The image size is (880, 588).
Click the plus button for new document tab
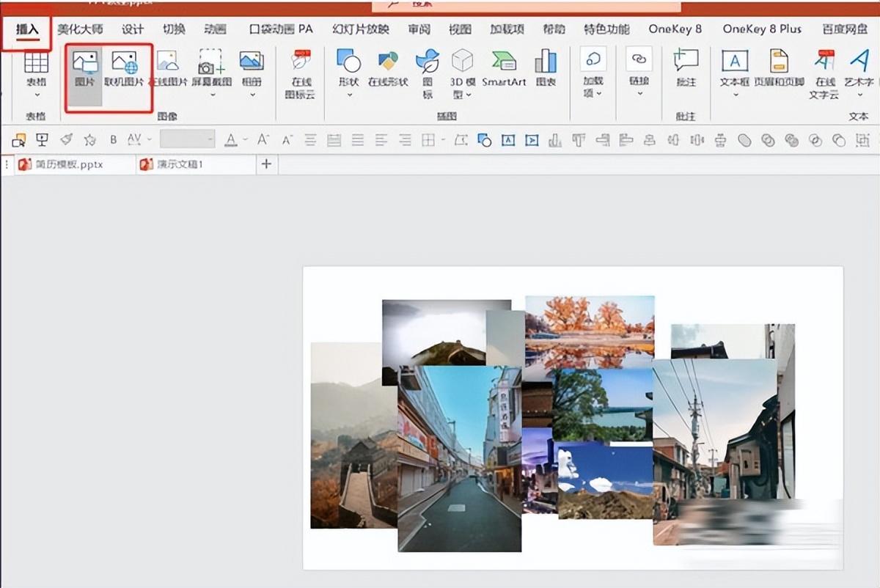[x=266, y=164]
